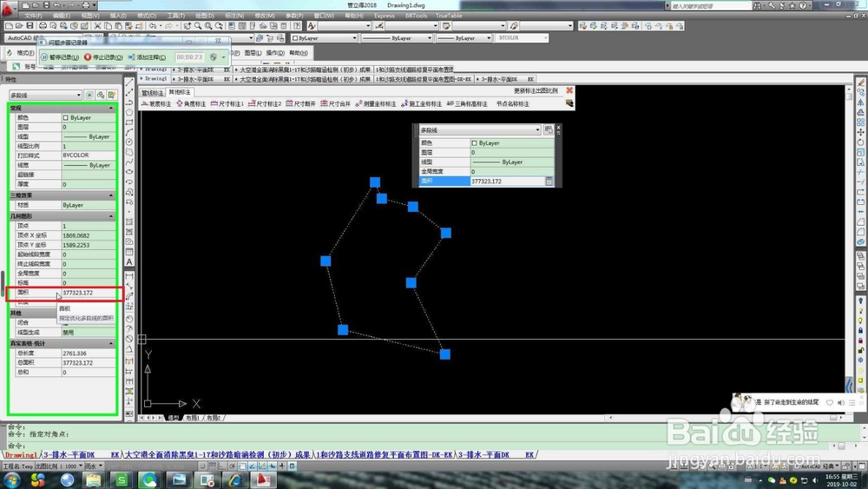
Task: Open the 标注(N) menu
Action: [234, 16]
